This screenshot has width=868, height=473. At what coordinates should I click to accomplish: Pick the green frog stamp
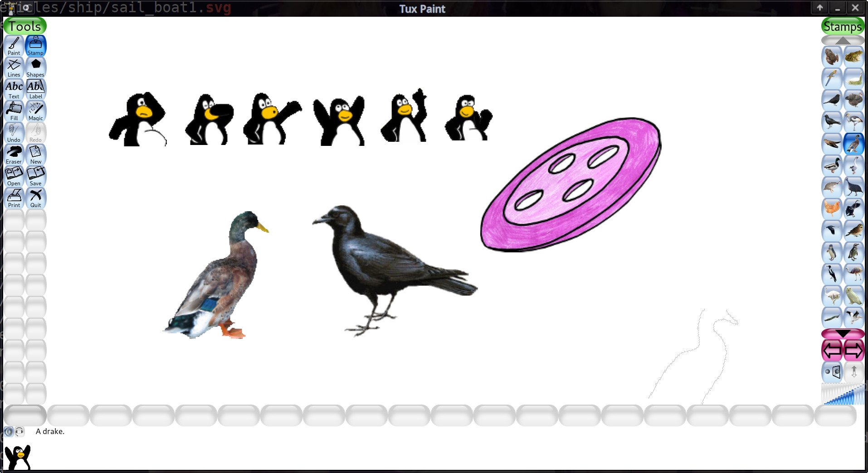pos(854,57)
